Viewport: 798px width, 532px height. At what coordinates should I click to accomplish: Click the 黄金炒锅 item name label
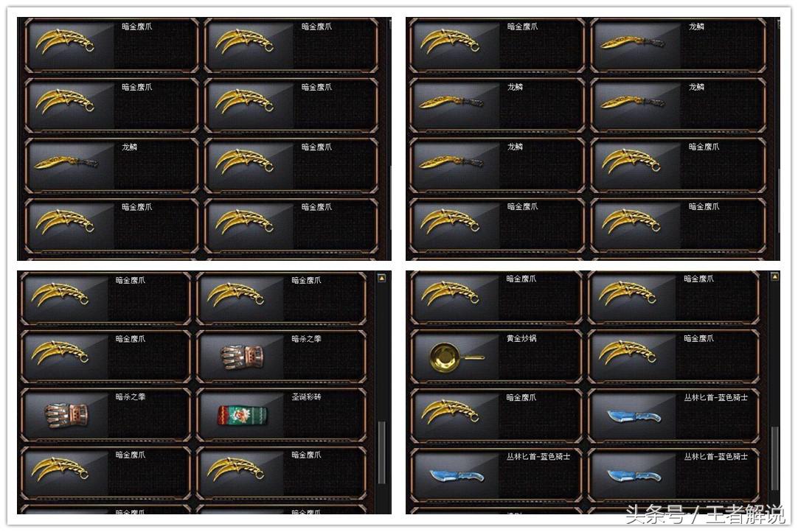521,338
